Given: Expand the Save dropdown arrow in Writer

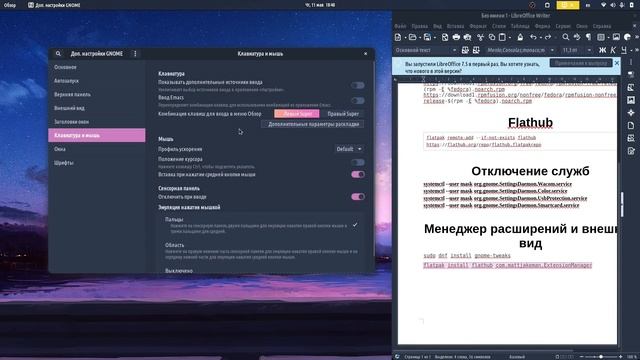Looking at the screenshot, I should click(x=434, y=38).
